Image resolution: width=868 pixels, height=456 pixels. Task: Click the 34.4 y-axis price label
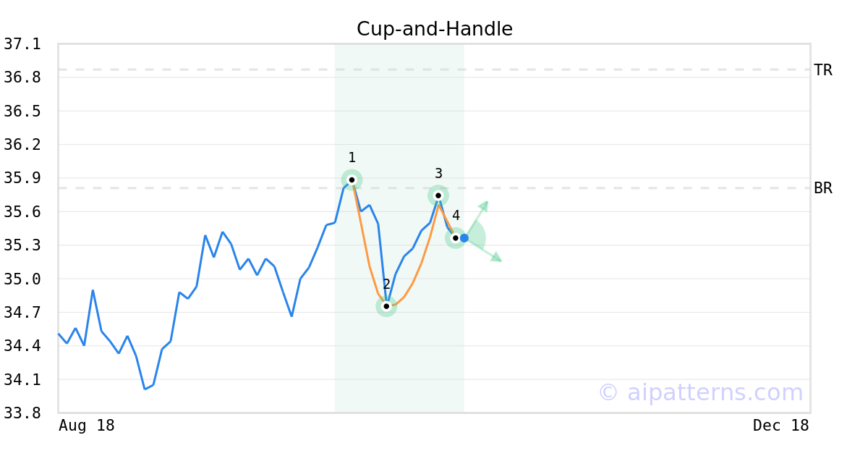(22, 346)
